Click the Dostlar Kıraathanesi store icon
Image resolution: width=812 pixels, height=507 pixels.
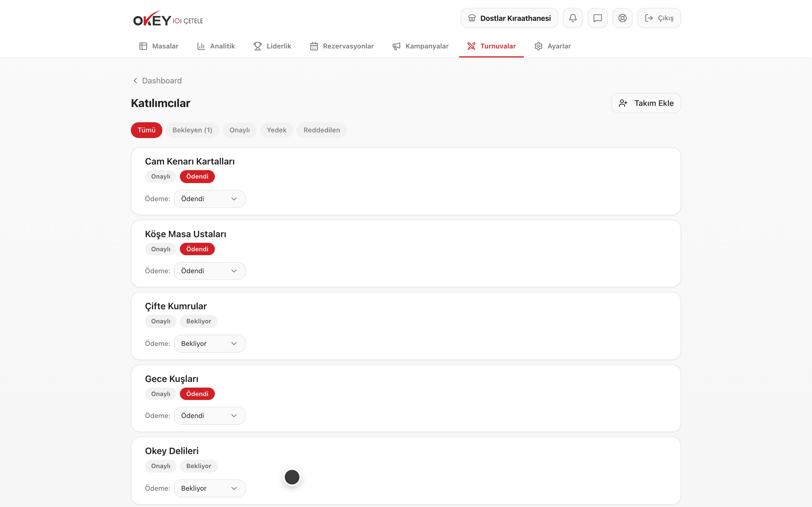tap(472, 18)
